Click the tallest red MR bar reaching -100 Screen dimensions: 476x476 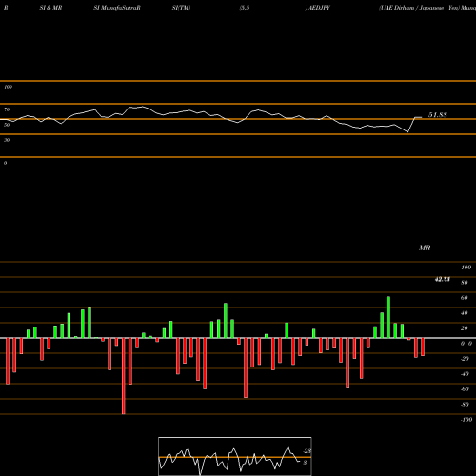pos(124,376)
